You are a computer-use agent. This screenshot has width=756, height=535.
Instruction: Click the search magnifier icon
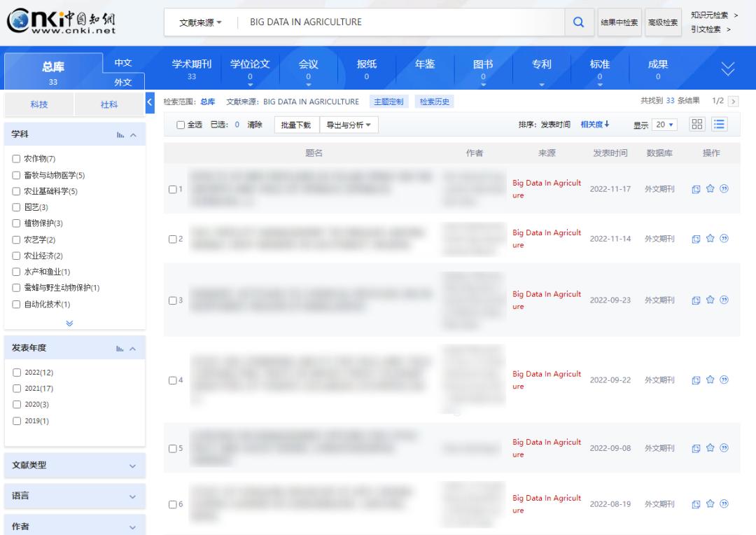tap(578, 21)
